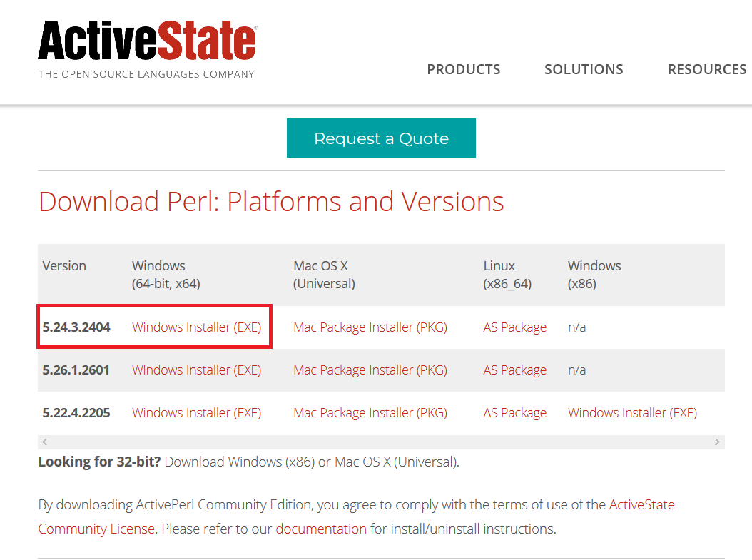This screenshot has width=752, height=560.
Task: Click n/a in the 5.24.3.2404 row
Action: pyautogui.click(x=576, y=327)
